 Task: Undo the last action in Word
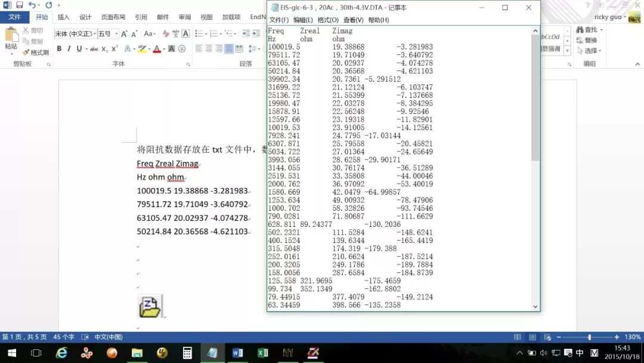pos(32,5)
